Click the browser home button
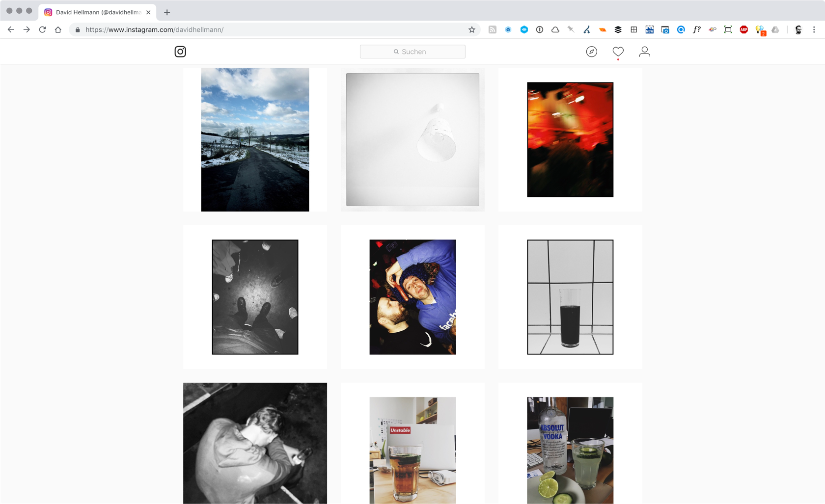The height and width of the screenshot is (504, 825). click(x=58, y=29)
